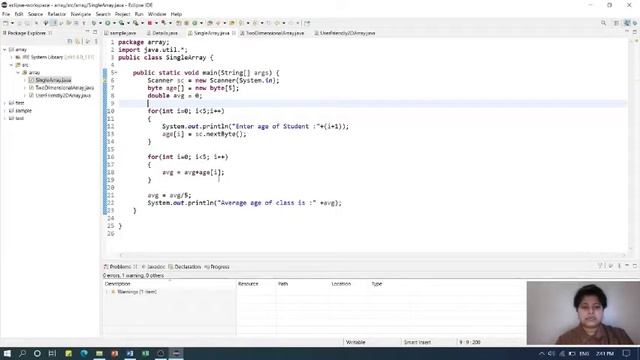This screenshot has width=640, height=360.
Task: Maximize the Problems view panel
Action: [635, 266]
